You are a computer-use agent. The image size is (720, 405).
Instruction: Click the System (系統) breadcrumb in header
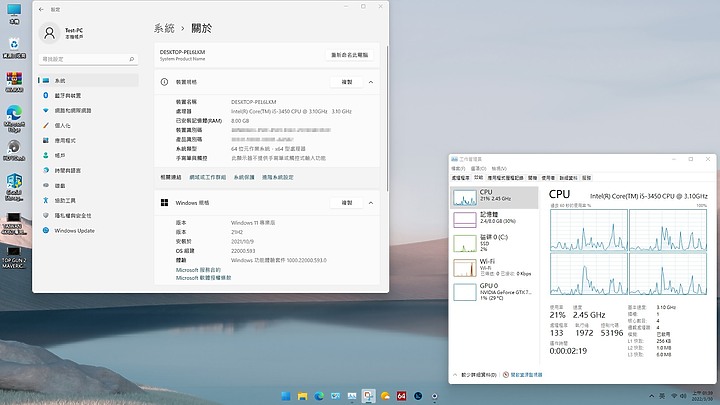pyautogui.click(x=164, y=28)
